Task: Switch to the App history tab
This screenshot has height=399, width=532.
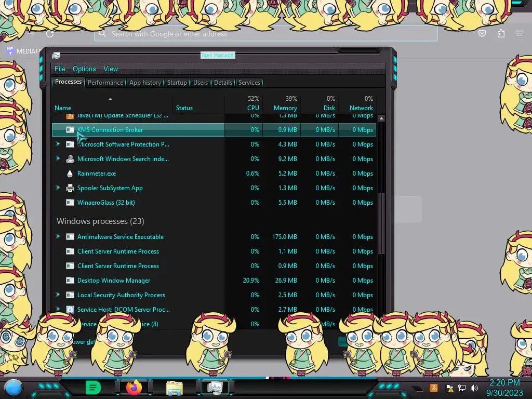Action: tap(145, 83)
